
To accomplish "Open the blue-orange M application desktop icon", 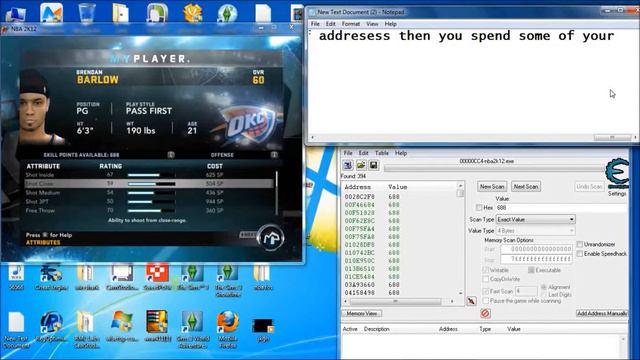I will point(51,13).
